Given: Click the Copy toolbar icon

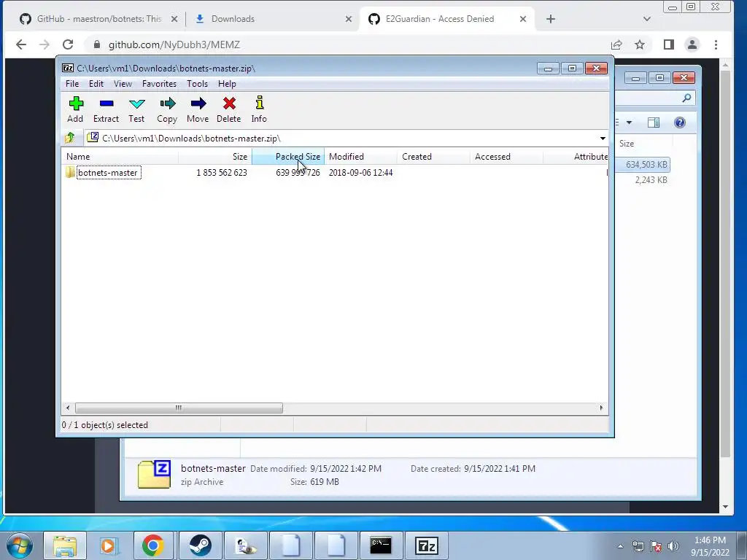Looking at the screenshot, I should click(167, 109).
